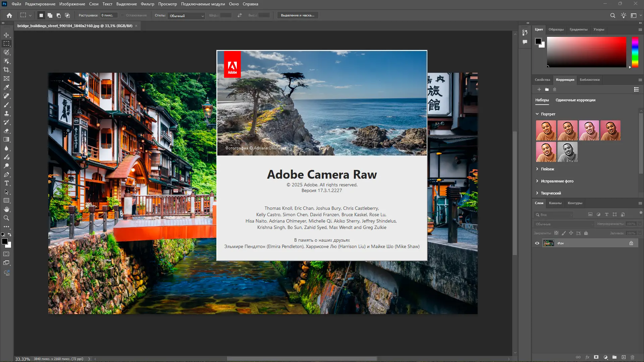Open the Обычный style dropdown

point(186,15)
